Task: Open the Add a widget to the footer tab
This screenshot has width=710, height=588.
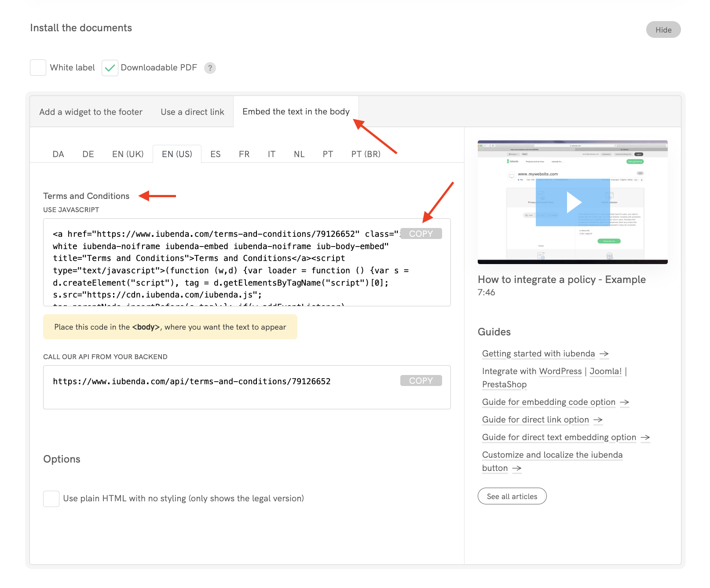Action: pyautogui.click(x=91, y=112)
